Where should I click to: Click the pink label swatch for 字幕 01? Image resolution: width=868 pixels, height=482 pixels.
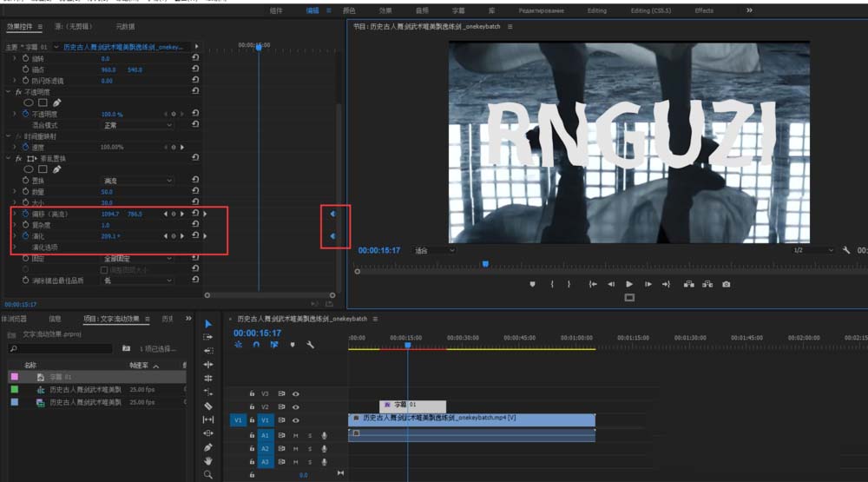[13, 378]
